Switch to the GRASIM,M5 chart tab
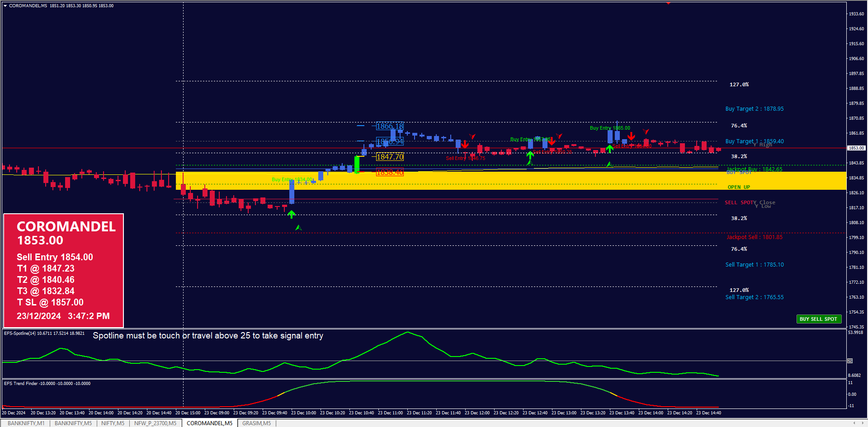 (256, 423)
